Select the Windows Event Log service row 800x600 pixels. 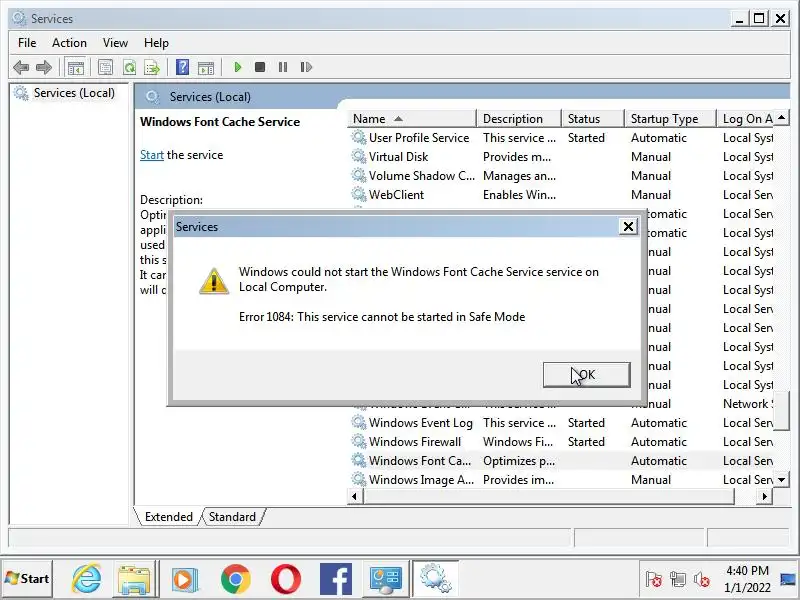pyautogui.click(x=561, y=422)
